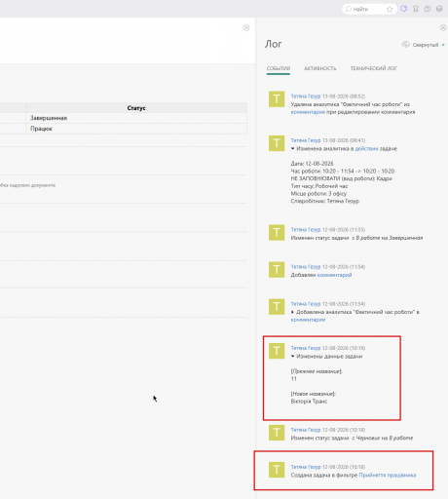Switch to the ТЕХНИЧЕСКИЙ ЛОГ tab
The image size is (448, 499).
point(373,68)
